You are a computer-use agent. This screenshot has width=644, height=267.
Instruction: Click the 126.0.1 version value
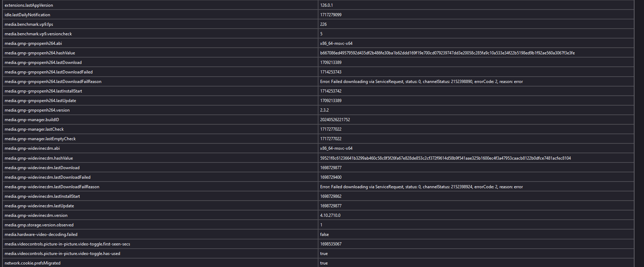(x=326, y=5)
